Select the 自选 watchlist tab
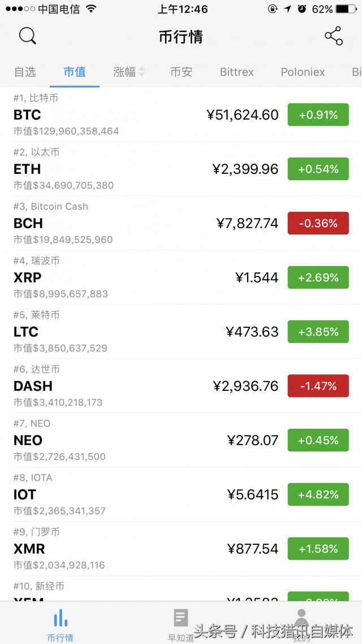362x644 pixels. coord(25,72)
